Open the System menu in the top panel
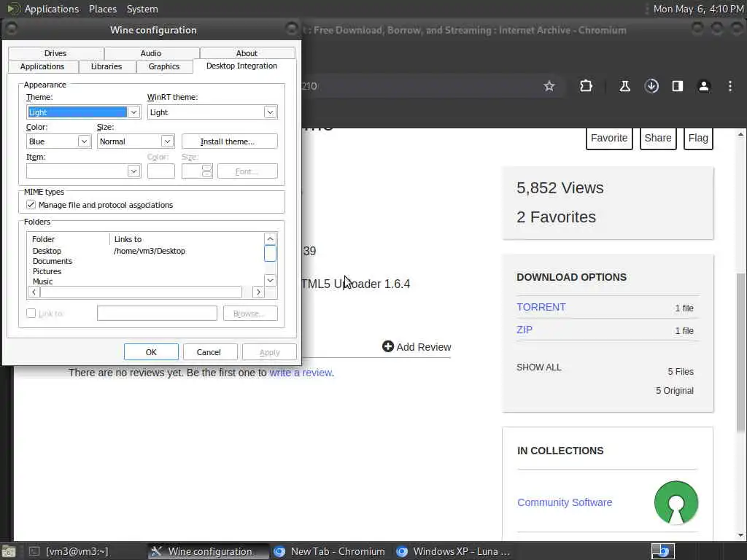The image size is (747, 560). [142, 9]
